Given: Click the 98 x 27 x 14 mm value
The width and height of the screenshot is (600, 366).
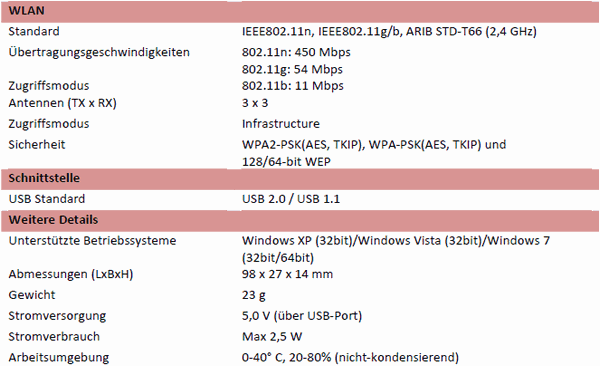Looking at the screenshot, I should click(x=287, y=274).
